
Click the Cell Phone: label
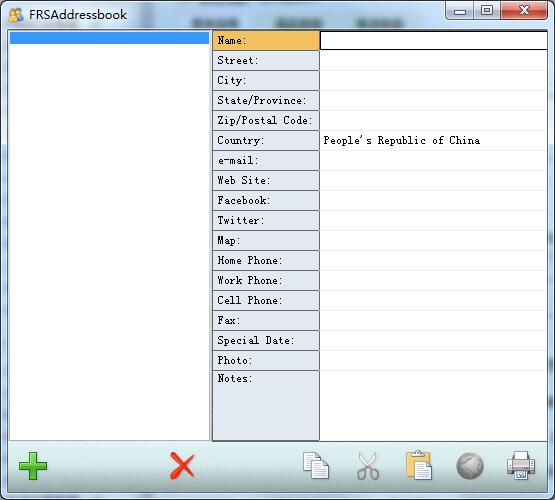click(x=266, y=300)
